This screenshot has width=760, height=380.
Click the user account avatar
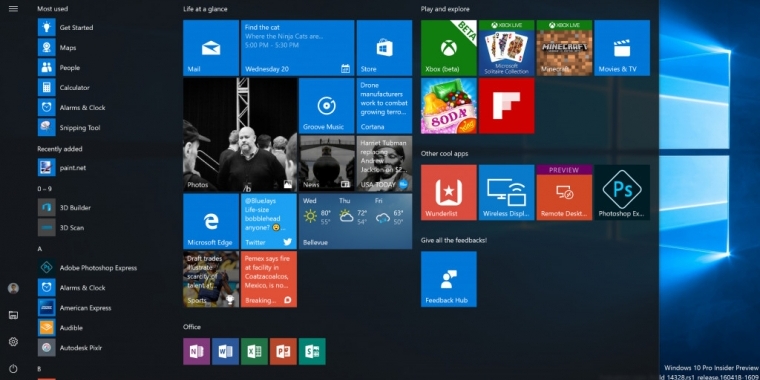[13, 288]
